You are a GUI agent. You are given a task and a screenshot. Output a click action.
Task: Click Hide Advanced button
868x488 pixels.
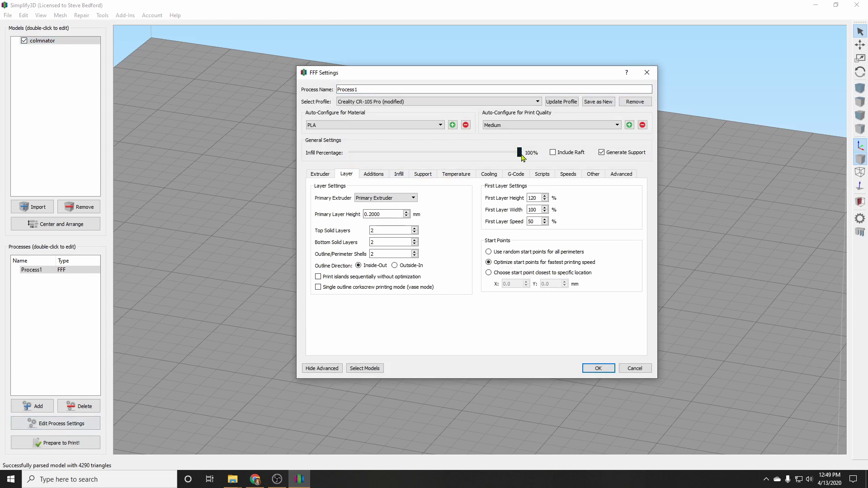point(322,368)
